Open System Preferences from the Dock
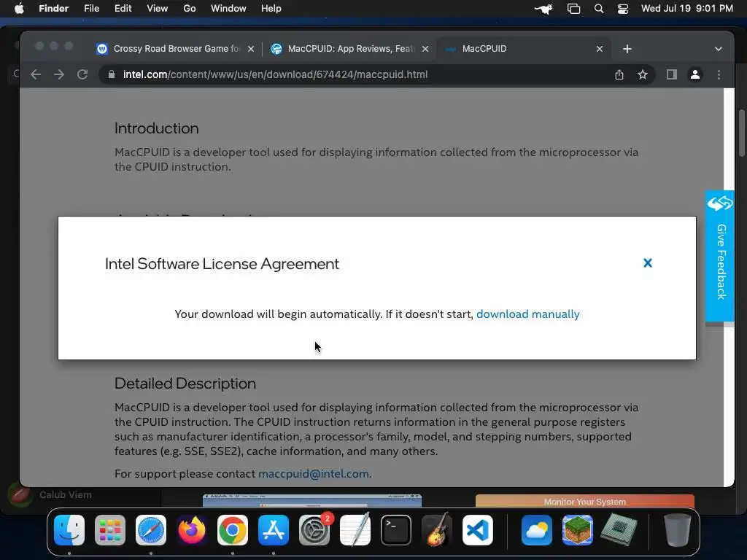This screenshot has height=560, width=747. pyautogui.click(x=314, y=530)
